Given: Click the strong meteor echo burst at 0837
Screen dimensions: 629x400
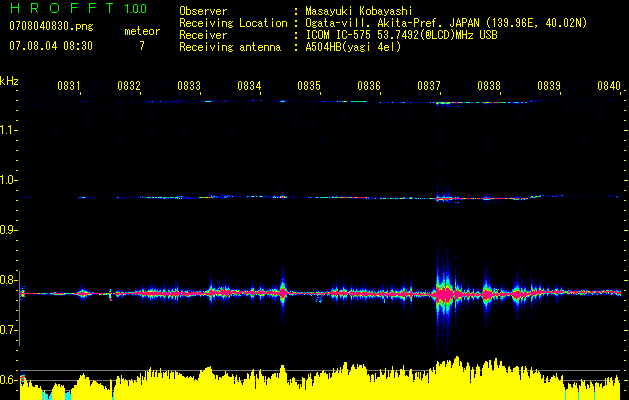Looking at the screenshot, I should [444, 294].
